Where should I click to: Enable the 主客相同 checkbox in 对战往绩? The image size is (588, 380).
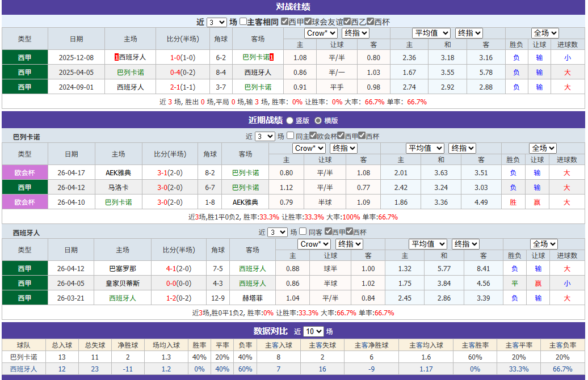click(x=242, y=19)
